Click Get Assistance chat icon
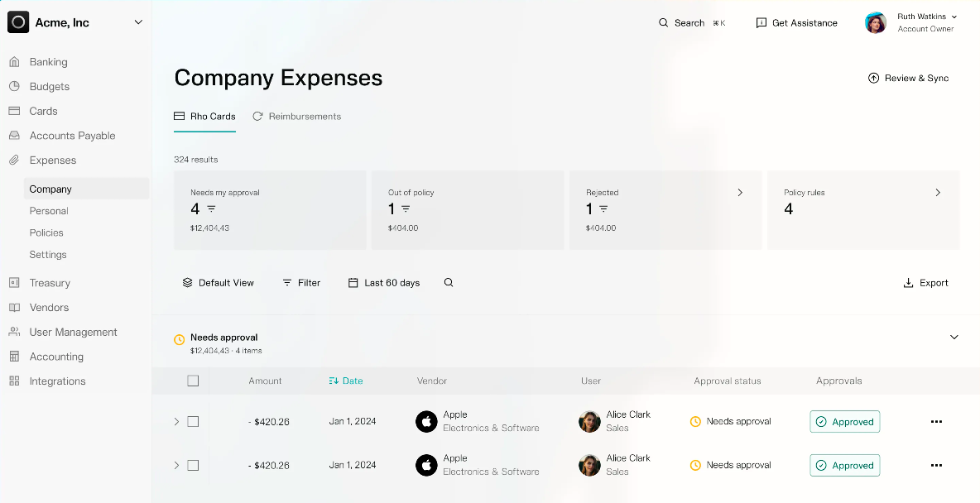This screenshot has height=503, width=980. [x=761, y=22]
